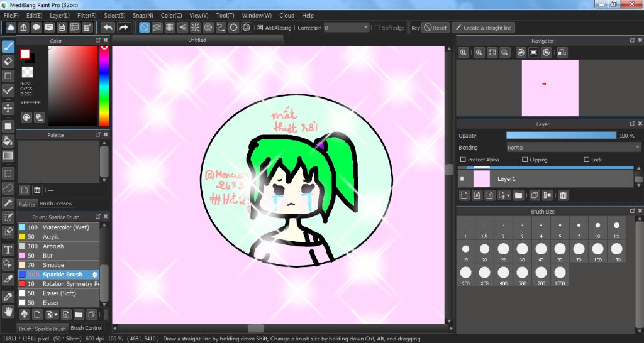Image resolution: width=644 pixels, height=343 pixels.
Task: Click the Navigator canvas thumbnail
Action: point(550,88)
